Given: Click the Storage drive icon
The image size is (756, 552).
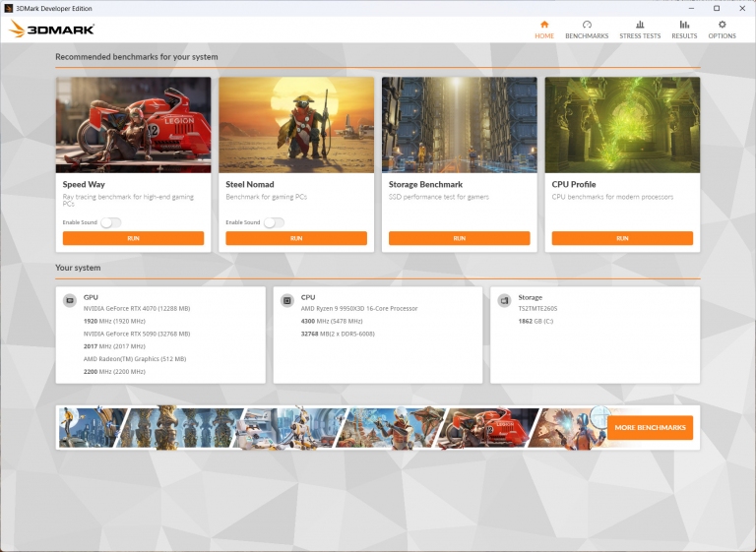Looking at the screenshot, I should pos(504,300).
